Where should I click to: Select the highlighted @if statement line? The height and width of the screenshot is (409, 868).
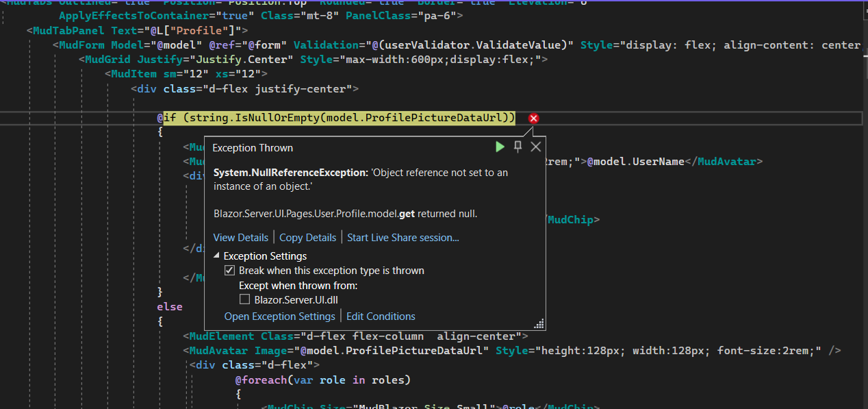(335, 117)
